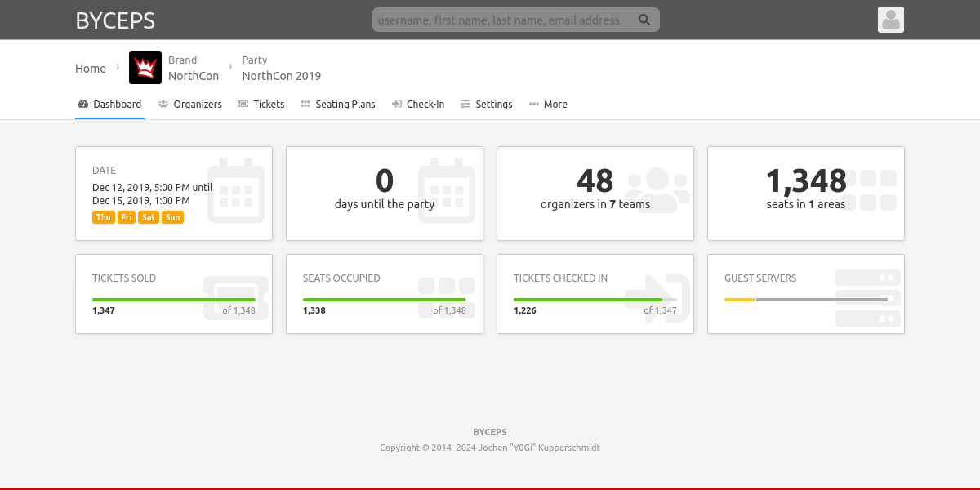This screenshot has height=490, width=980.
Task: Open the Seating Plans tab
Action: point(345,105)
